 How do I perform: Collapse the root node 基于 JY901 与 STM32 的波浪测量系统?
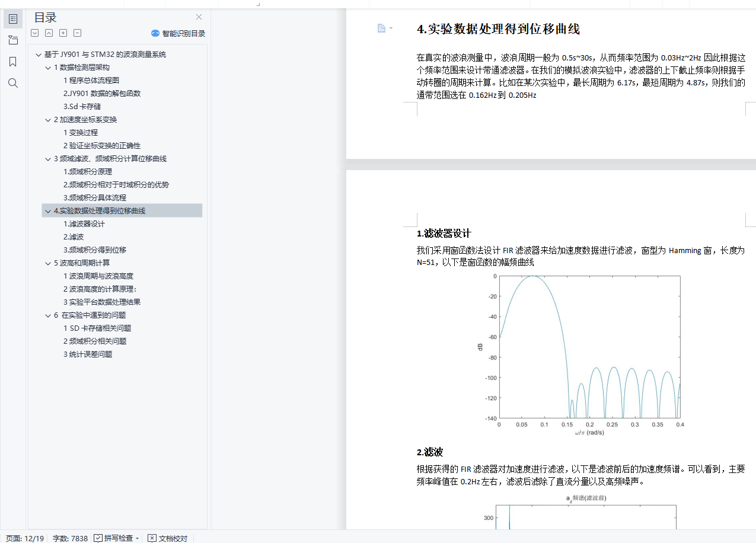pyautogui.click(x=39, y=55)
